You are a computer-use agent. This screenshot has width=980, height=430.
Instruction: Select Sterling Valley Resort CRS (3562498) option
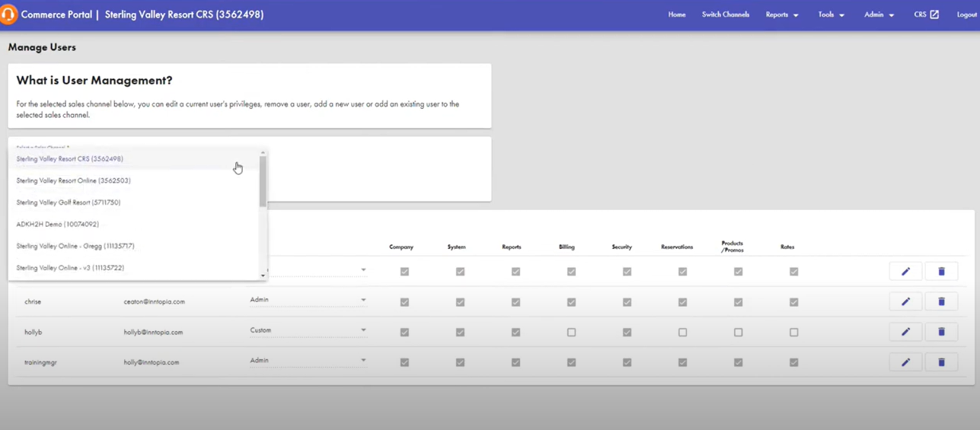tap(134, 159)
